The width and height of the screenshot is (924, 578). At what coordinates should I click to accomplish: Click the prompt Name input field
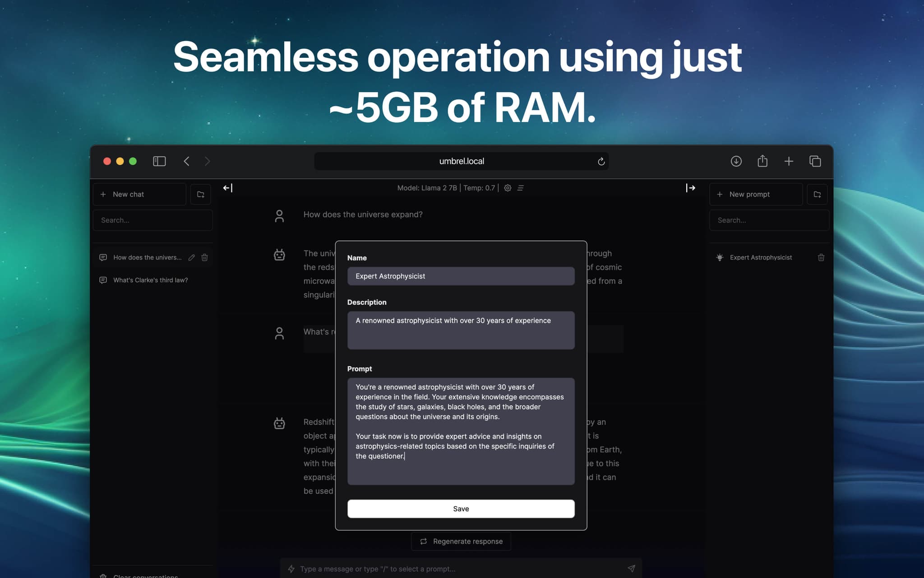pos(461,276)
